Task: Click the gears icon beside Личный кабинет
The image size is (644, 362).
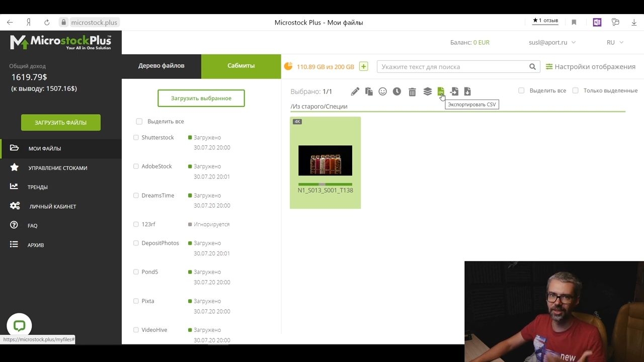Action: [15, 206]
